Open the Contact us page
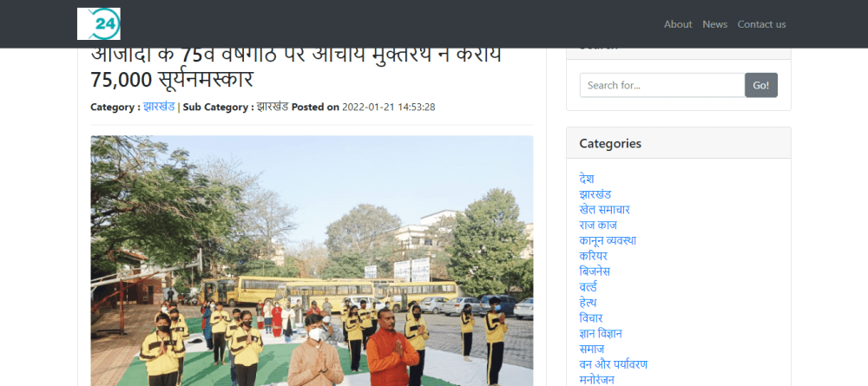Viewport: 868px width, 386px height. [761, 24]
